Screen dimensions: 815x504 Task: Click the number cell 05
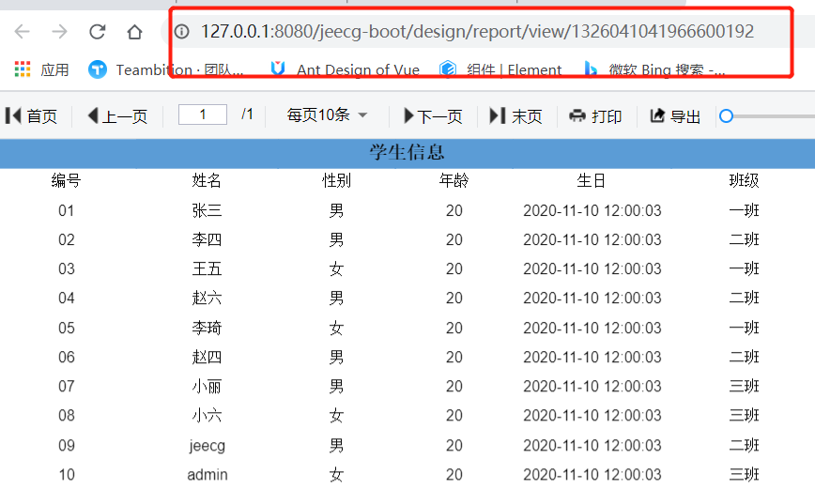pos(66,328)
